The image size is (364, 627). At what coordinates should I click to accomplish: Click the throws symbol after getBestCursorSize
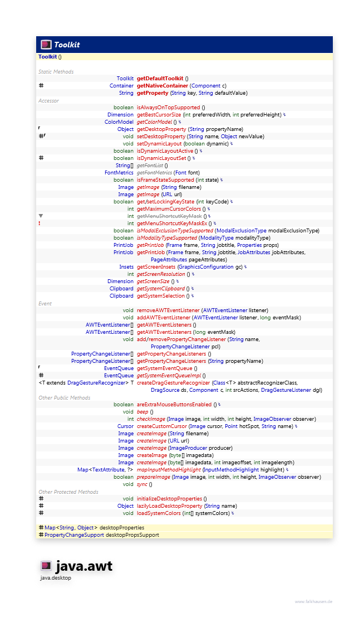pyautogui.click(x=284, y=115)
